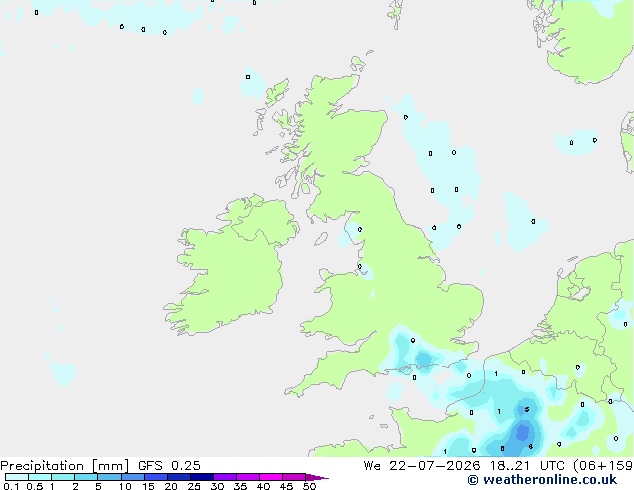This screenshot has width=634, height=490.
Task: Click the legend value '25'
Action: [x=194, y=486]
